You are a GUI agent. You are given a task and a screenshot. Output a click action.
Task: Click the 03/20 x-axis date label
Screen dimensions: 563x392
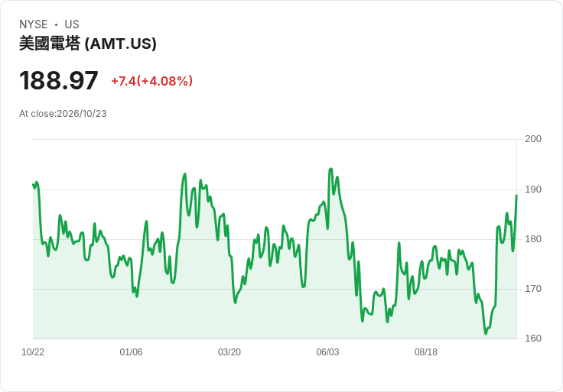click(229, 352)
